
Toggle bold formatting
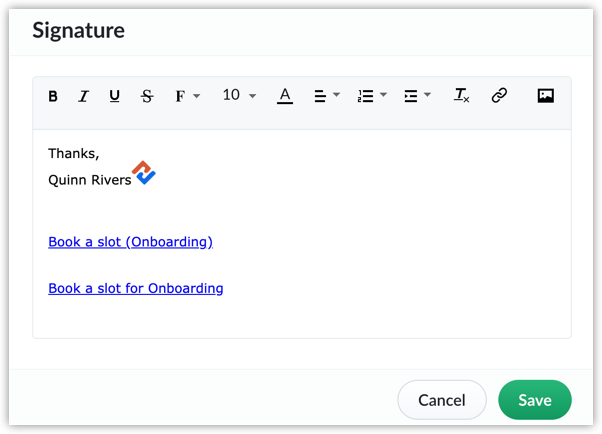click(53, 96)
